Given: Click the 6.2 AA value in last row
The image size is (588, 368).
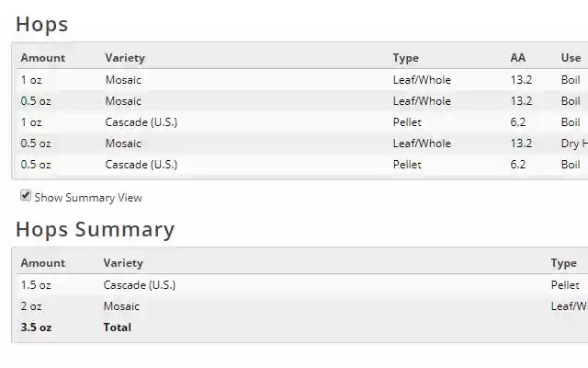Looking at the screenshot, I should tap(521, 165).
